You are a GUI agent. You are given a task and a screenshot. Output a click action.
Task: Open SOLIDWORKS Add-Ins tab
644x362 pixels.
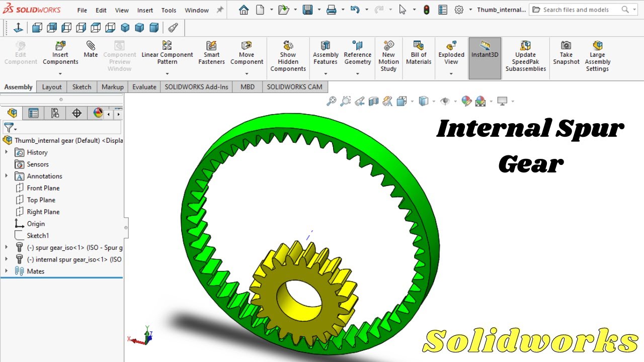[x=196, y=87]
